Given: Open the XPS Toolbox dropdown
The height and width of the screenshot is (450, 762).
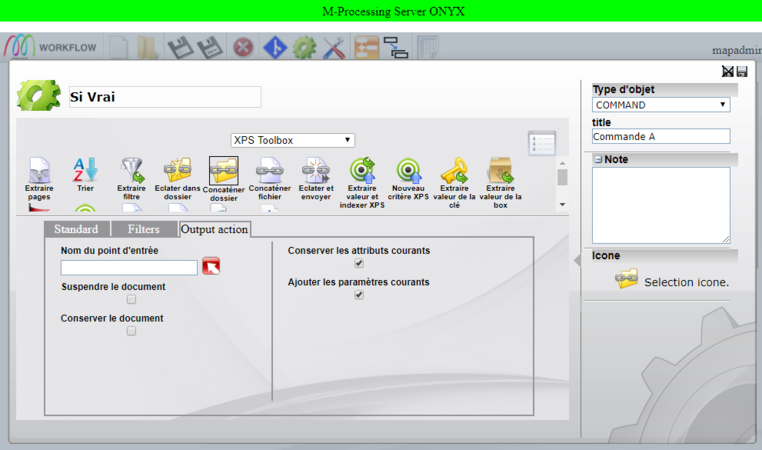Looking at the screenshot, I should coord(292,140).
